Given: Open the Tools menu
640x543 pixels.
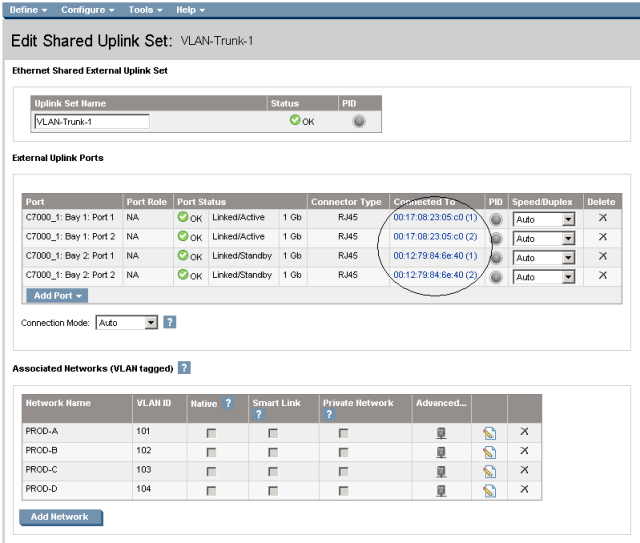Looking at the screenshot, I should 145,9.
